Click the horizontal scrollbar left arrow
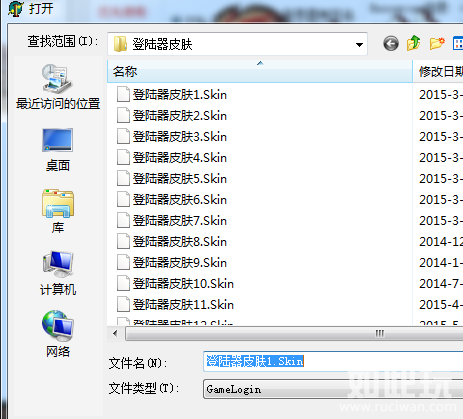 point(115,333)
